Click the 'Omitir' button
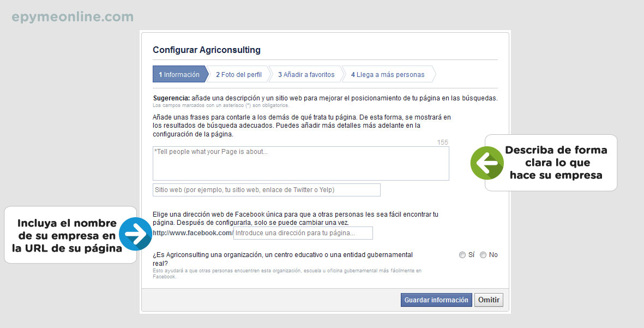The width and height of the screenshot is (644, 328). click(x=488, y=300)
